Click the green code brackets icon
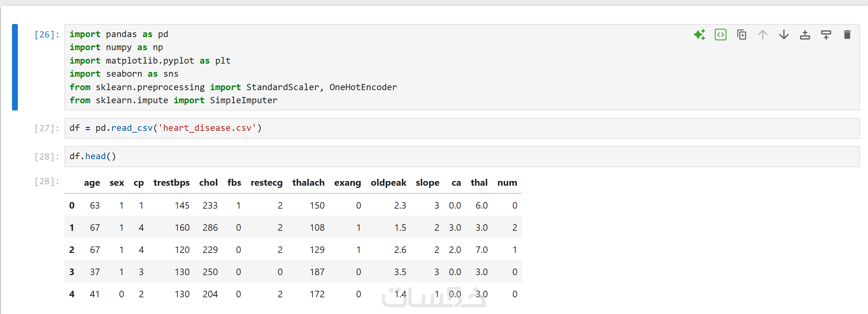The image size is (868, 314). click(720, 35)
